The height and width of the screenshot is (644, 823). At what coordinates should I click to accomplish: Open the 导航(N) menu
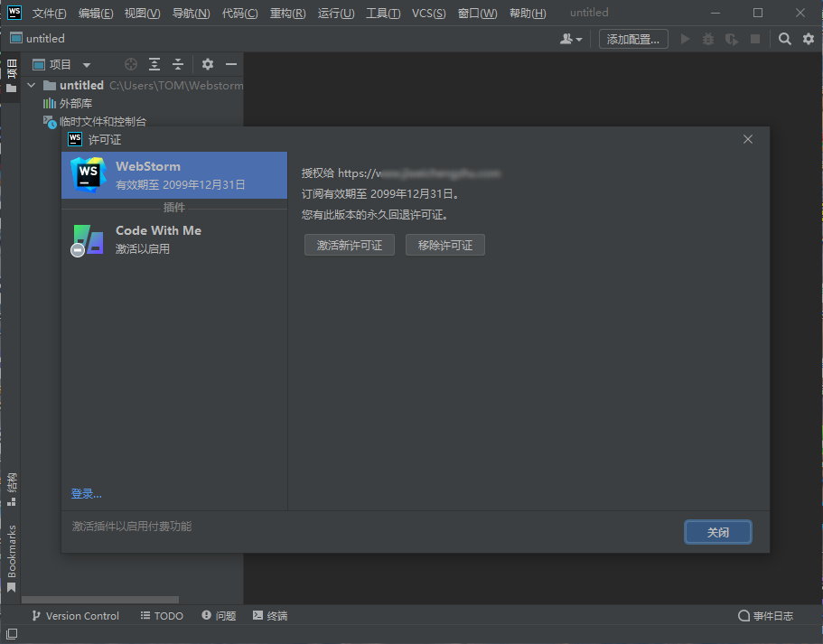pyautogui.click(x=191, y=14)
